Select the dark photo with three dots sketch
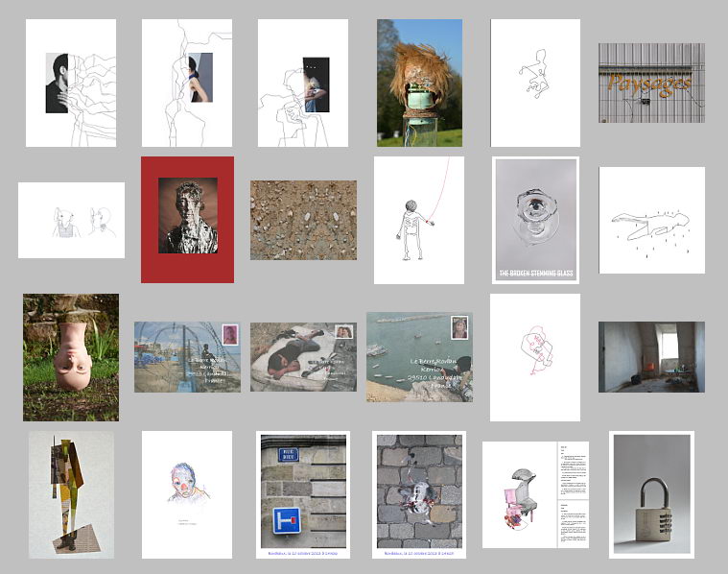728x574 pixels. pos(303,83)
